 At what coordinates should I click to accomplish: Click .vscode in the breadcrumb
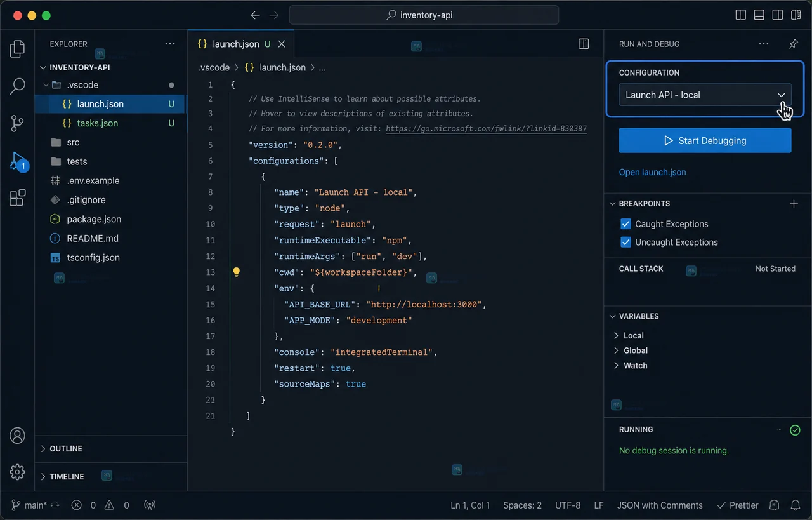click(214, 67)
